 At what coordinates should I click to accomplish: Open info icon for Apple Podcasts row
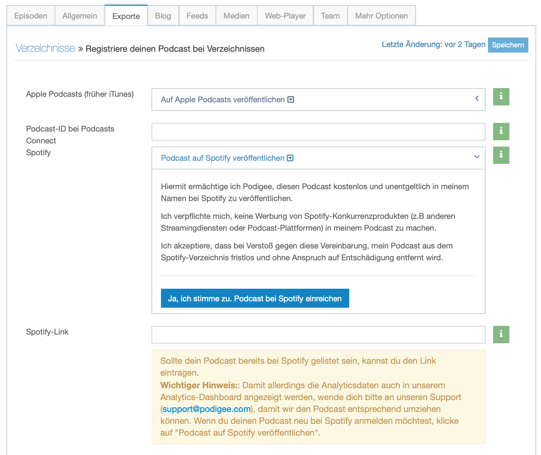click(x=501, y=97)
